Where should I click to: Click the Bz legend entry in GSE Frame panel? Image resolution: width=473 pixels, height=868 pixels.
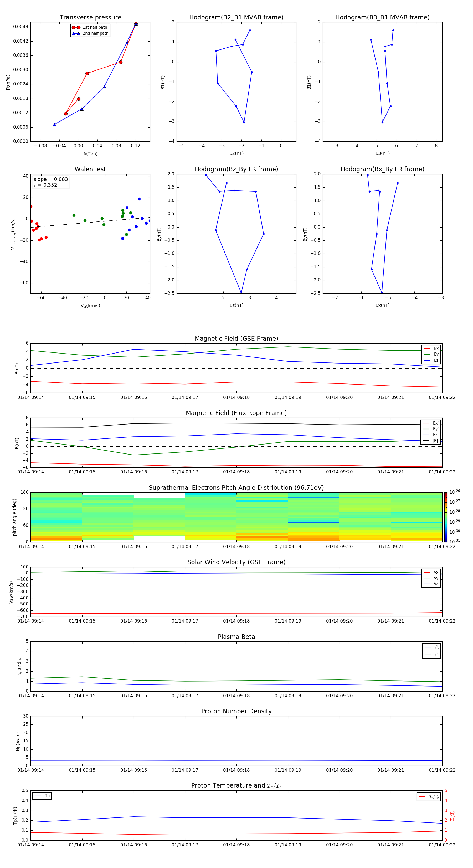pyautogui.click(x=431, y=360)
